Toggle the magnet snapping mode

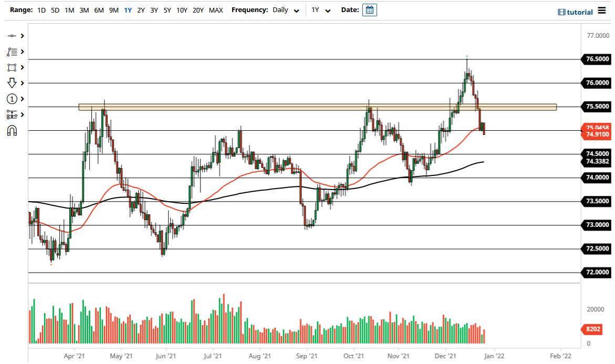coord(12,130)
